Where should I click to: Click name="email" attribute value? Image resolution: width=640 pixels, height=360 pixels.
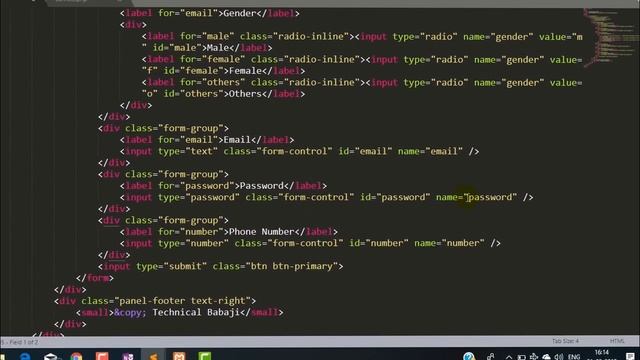pyautogui.click(x=444, y=151)
